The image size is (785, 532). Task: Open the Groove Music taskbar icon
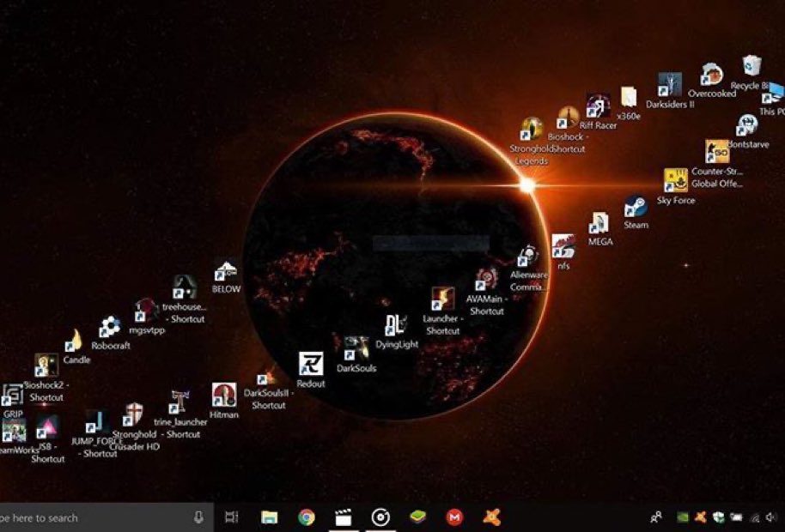[x=380, y=517]
